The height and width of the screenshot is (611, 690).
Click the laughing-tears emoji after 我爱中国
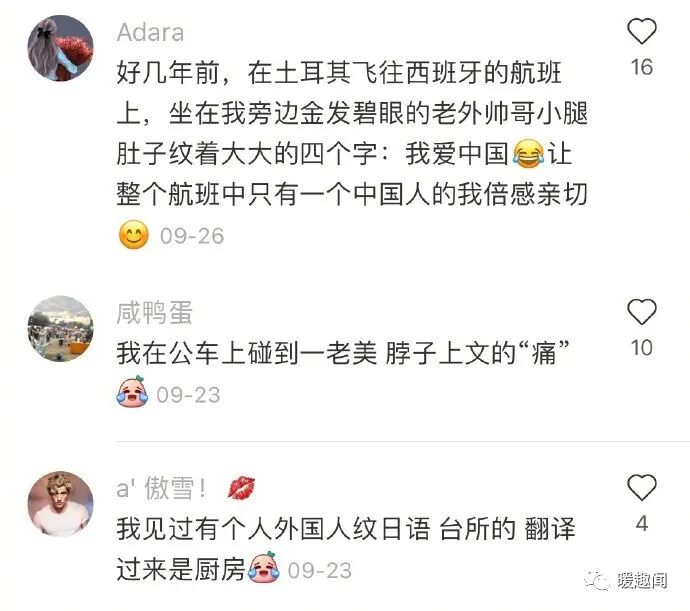pos(528,154)
